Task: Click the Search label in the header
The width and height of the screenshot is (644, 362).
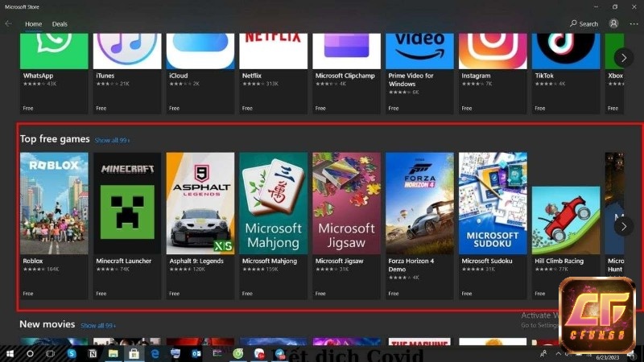Action: tap(588, 24)
